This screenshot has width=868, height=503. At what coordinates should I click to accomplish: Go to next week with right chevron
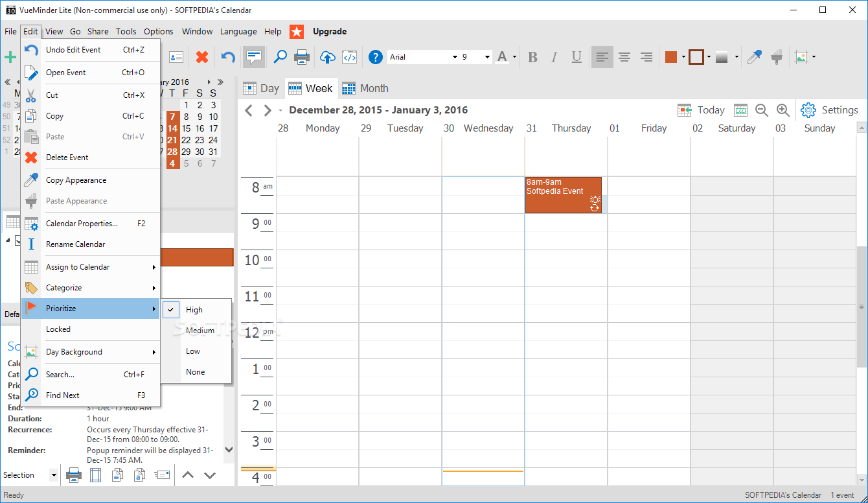point(267,110)
